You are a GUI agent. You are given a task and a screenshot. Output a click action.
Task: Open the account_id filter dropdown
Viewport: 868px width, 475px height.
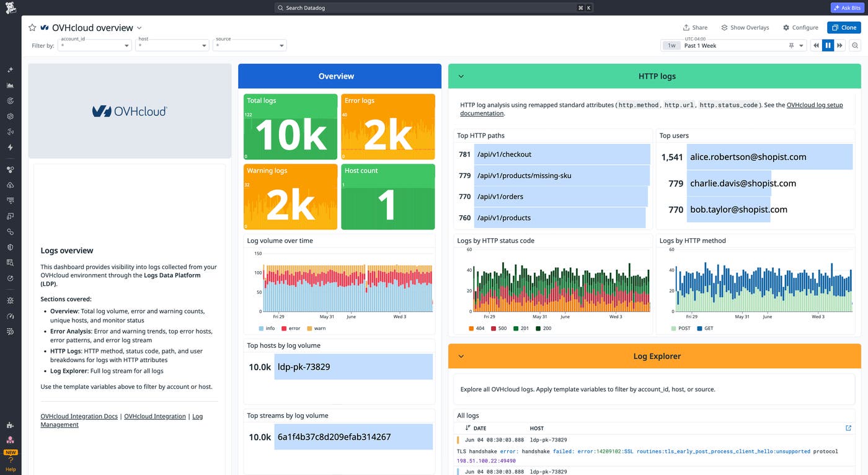(95, 45)
